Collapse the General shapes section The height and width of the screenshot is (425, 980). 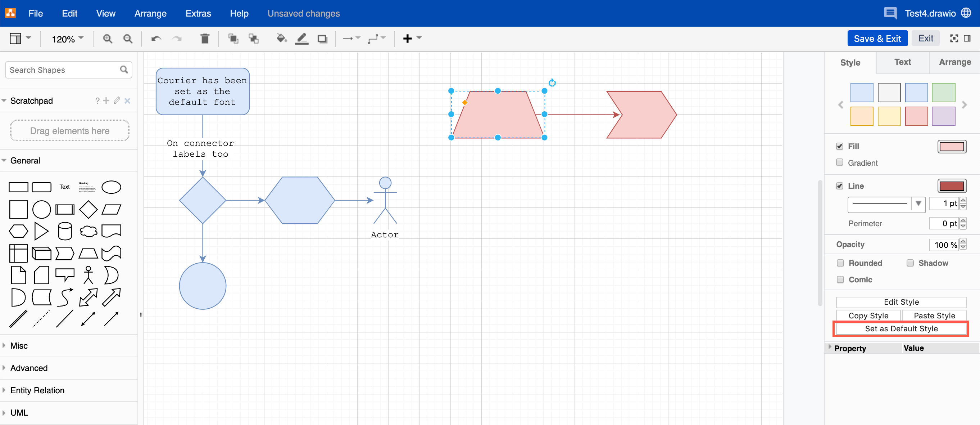25,160
